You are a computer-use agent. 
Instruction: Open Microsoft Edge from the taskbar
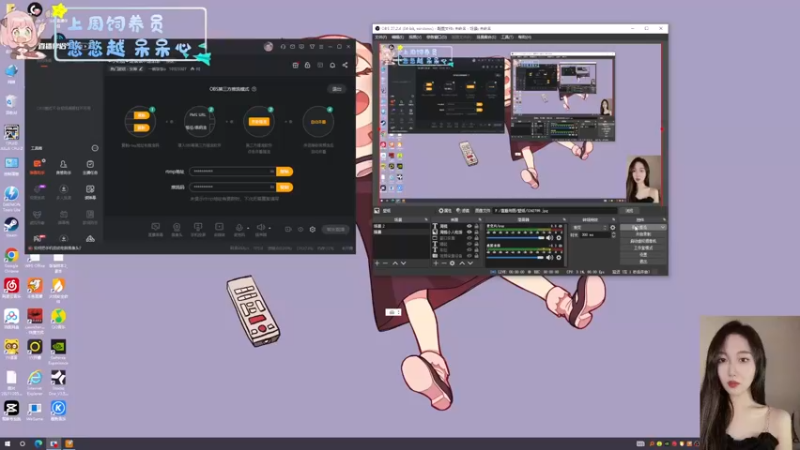[x=38, y=443]
